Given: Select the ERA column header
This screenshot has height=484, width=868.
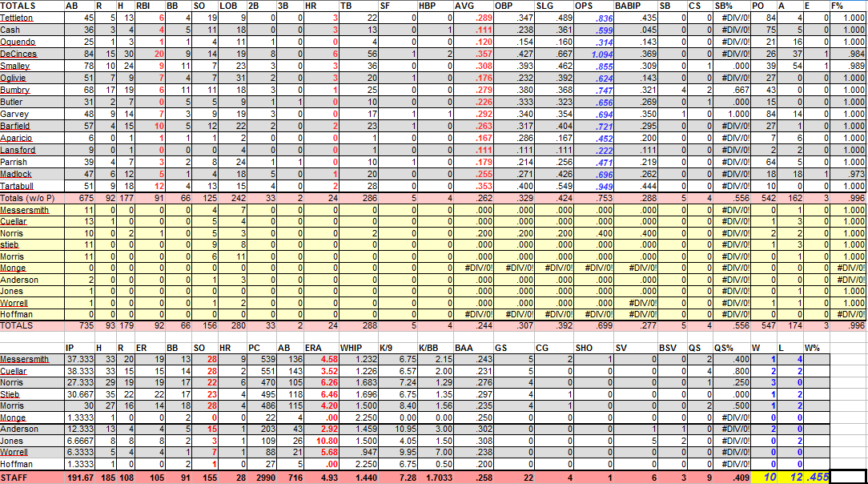Looking at the screenshot, I should [x=321, y=348].
